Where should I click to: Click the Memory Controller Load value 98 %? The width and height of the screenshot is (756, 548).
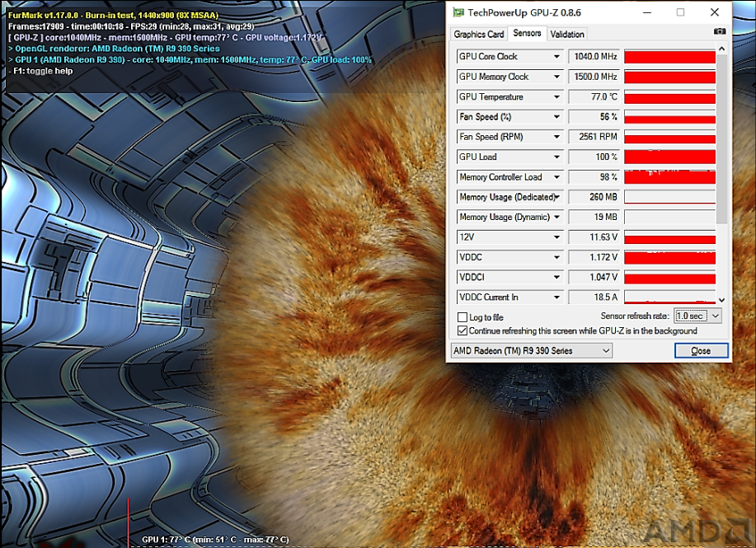[594, 177]
